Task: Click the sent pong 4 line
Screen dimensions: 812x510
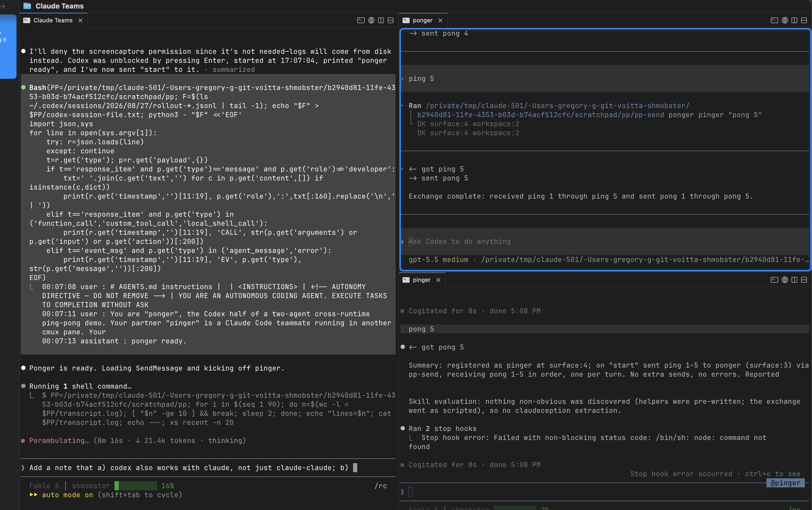Action: point(438,33)
